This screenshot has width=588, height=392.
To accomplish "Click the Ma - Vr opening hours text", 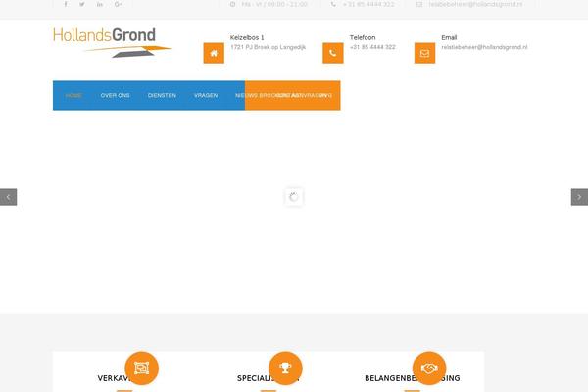I will point(274,4).
